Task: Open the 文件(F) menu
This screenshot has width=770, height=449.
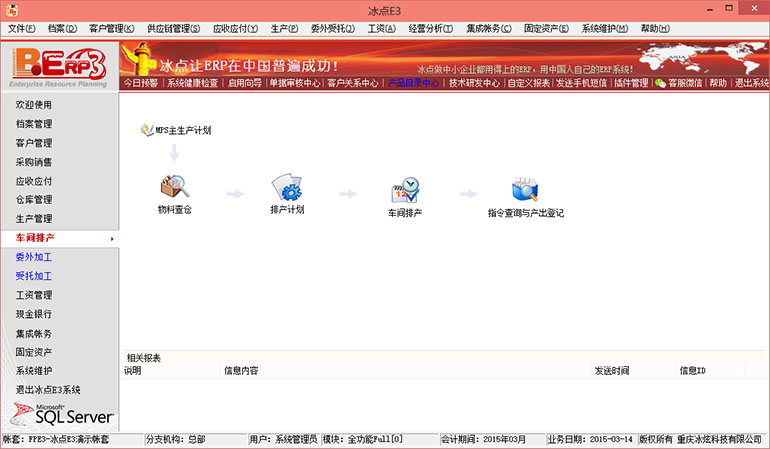Action: click(x=22, y=28)
